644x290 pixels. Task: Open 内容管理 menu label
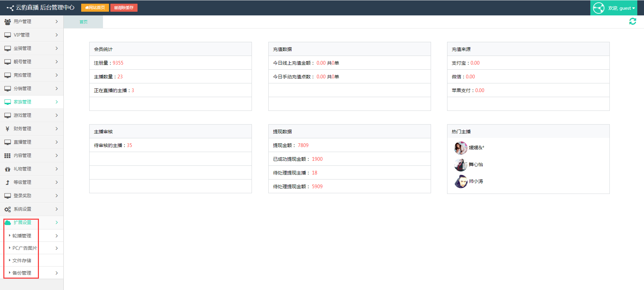[22, 156]
